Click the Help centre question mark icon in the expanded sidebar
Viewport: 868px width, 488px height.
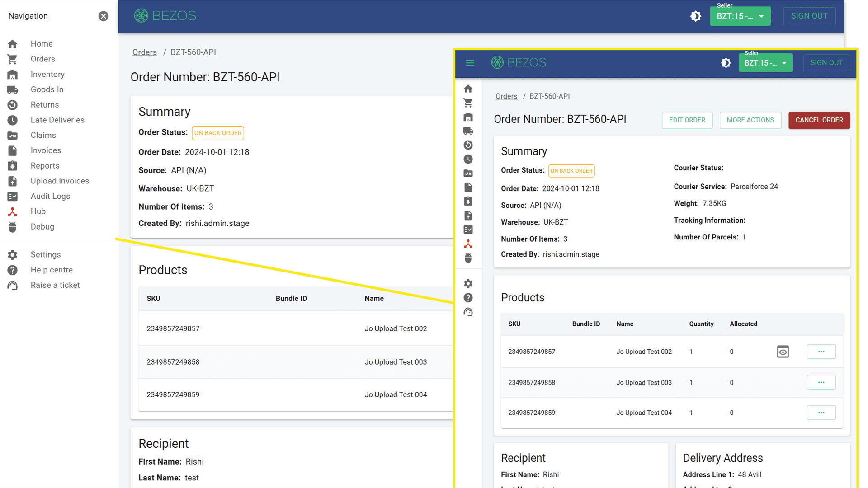pyautogui.click(x=13, y=270)
